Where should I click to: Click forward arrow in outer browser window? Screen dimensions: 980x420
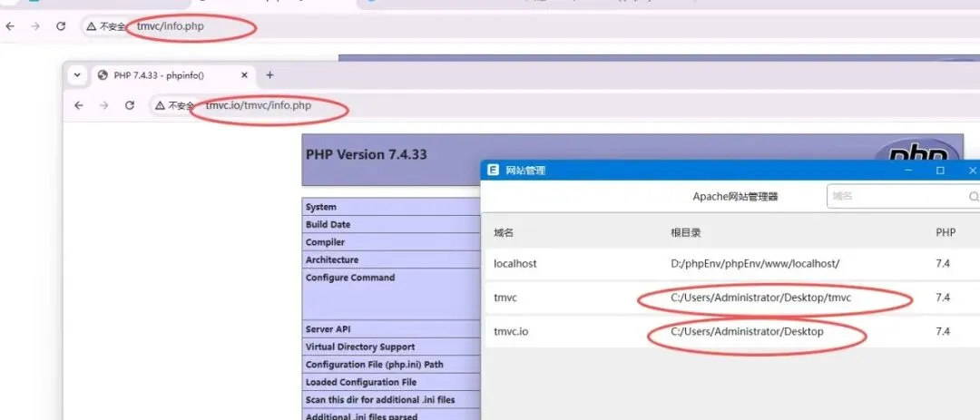(x=35, y=26)
